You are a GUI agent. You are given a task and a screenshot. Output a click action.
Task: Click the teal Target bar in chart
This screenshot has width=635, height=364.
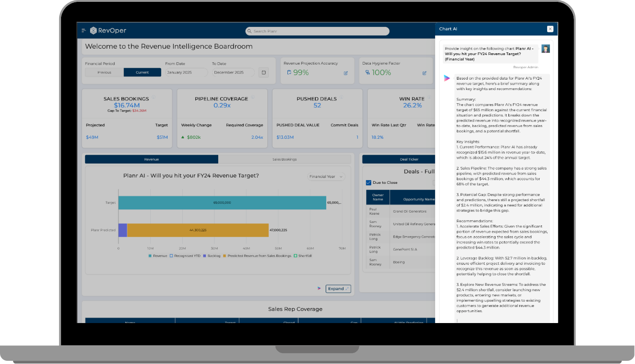[222, 202]
